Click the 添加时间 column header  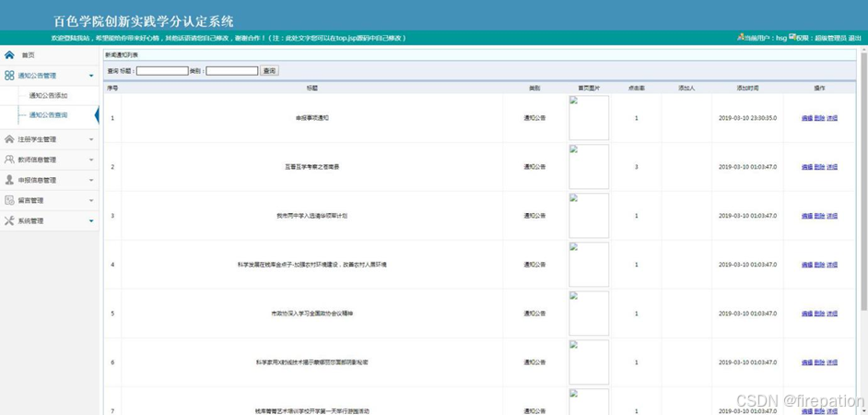[747, 89]
